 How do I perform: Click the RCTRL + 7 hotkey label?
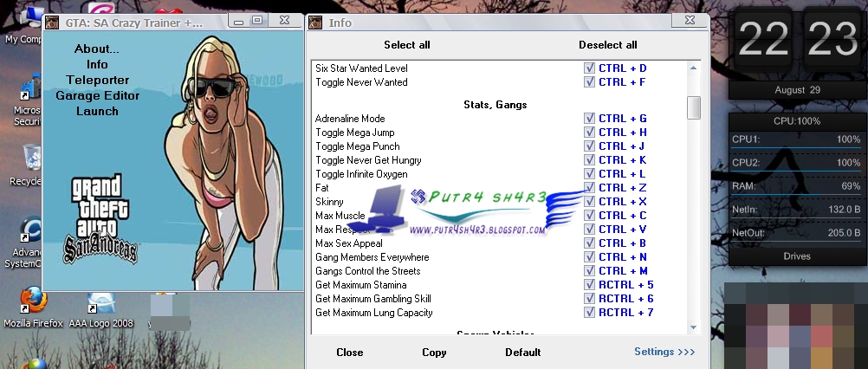coord(626,313)
